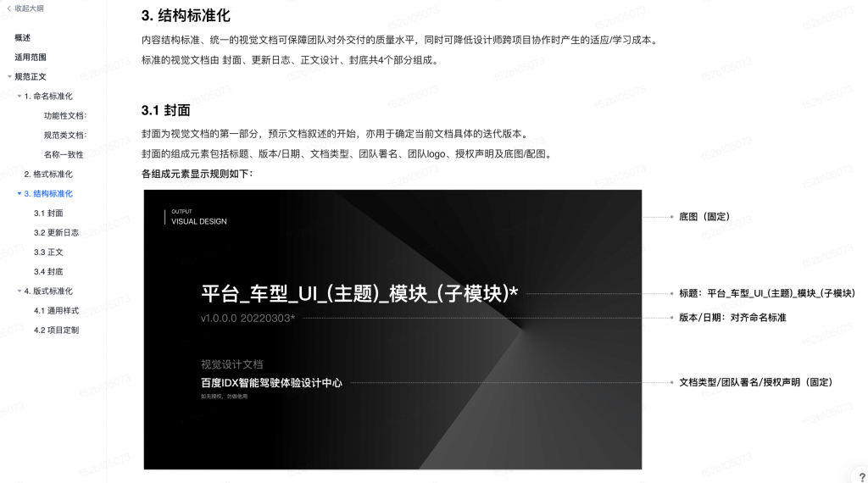
Task: Open 4.1 通用样式 outline item
Action: point(56,310)
